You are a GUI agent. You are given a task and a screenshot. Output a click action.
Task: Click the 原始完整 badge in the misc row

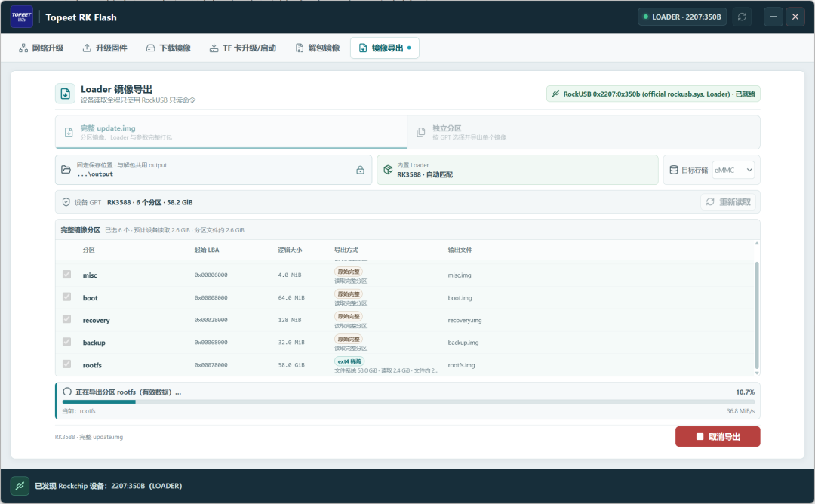(348, 271)
